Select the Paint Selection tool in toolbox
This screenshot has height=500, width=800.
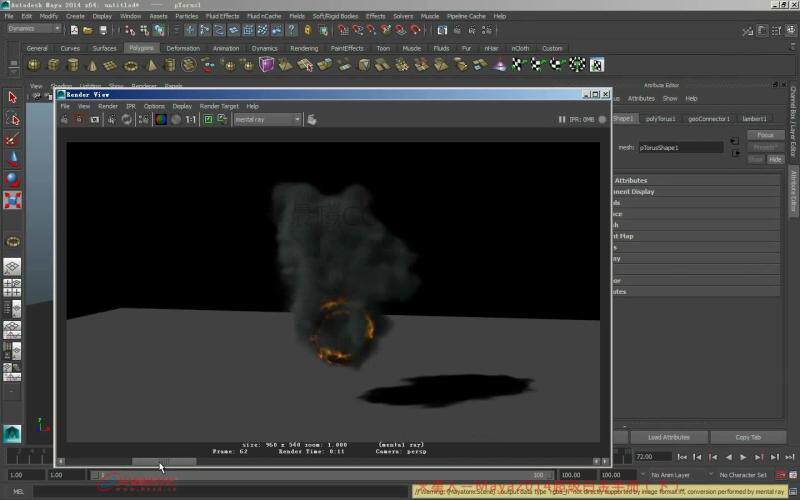(12, 138)
